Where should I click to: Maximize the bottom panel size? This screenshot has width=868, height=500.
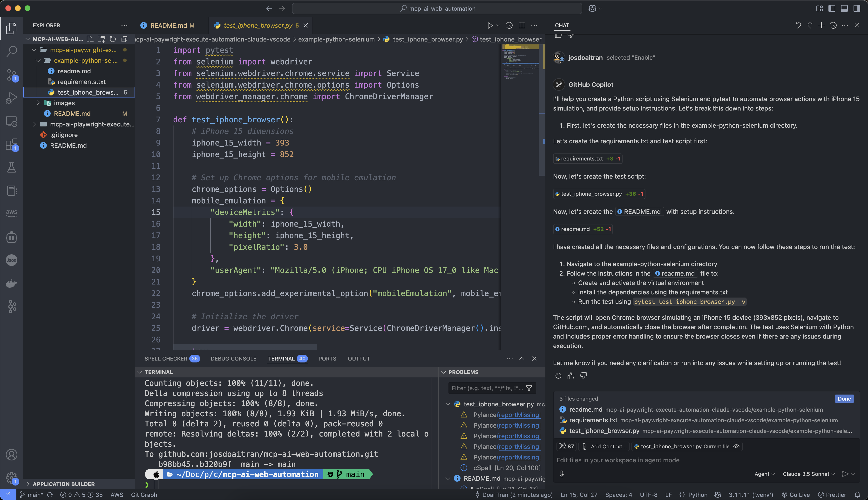coord(522,359)
